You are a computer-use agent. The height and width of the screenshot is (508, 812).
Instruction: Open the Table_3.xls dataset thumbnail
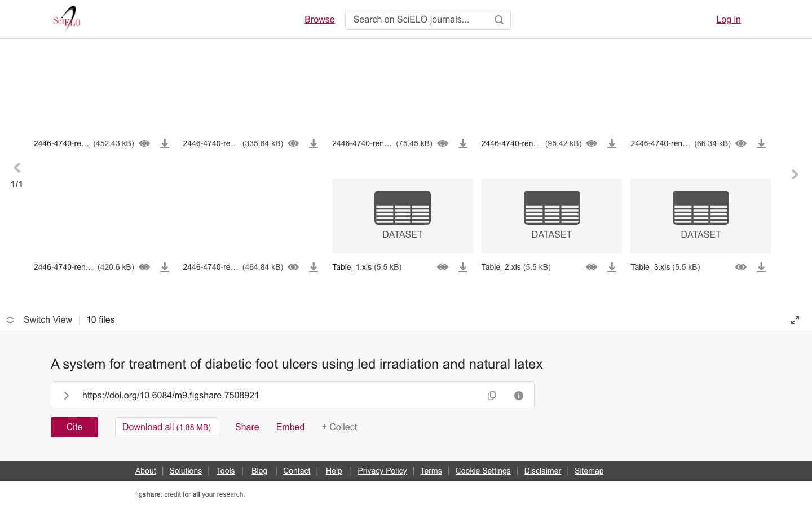click(701, 216)
